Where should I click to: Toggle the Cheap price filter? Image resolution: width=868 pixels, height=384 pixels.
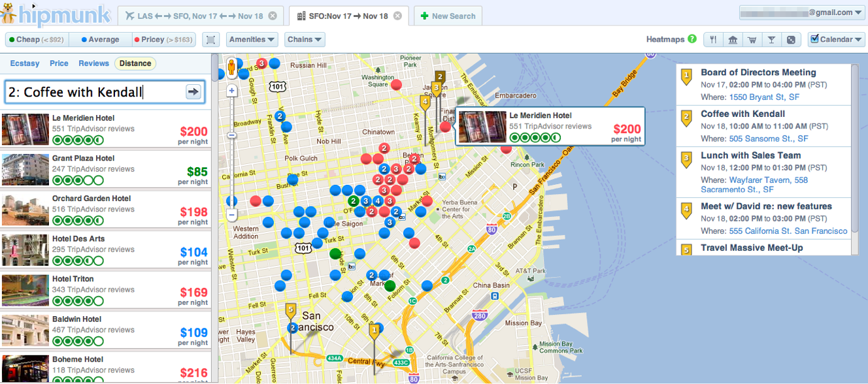coord(37,40)
